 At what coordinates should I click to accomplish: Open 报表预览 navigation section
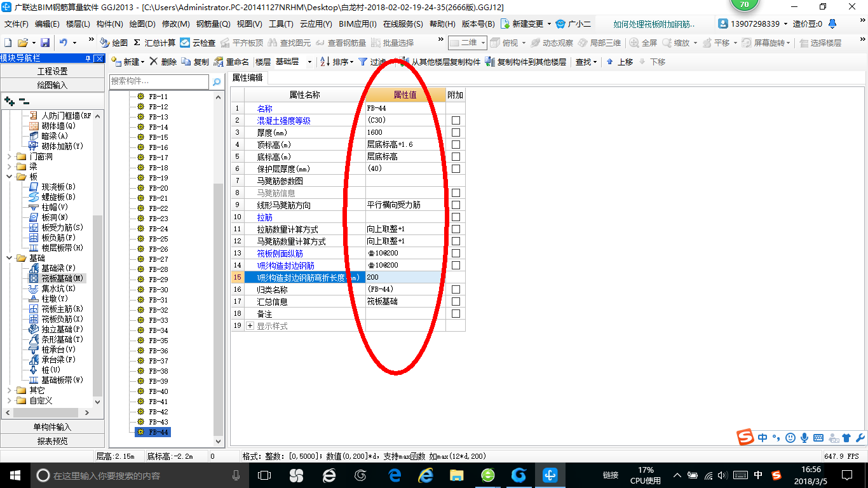52,441
